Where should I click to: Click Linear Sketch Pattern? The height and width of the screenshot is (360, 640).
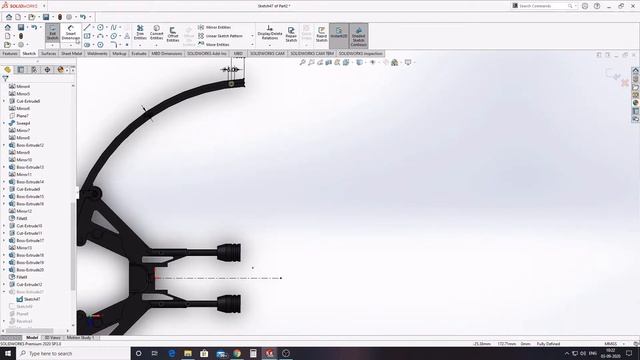[x=220, y=36]
